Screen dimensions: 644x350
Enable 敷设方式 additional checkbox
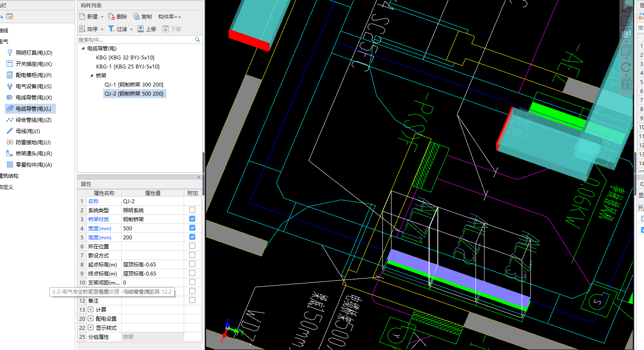[192, 255]
